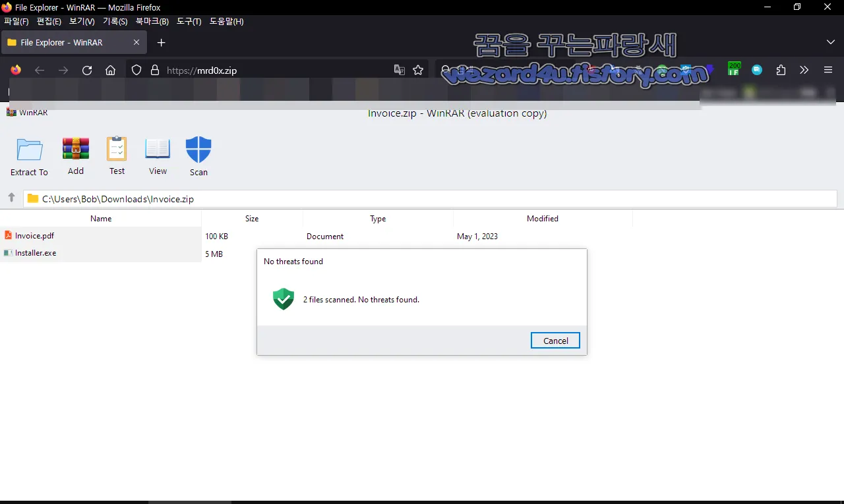Sort by the Name column header
The width and height of the screenshot is (844, 504).
(x=101, y=218)
